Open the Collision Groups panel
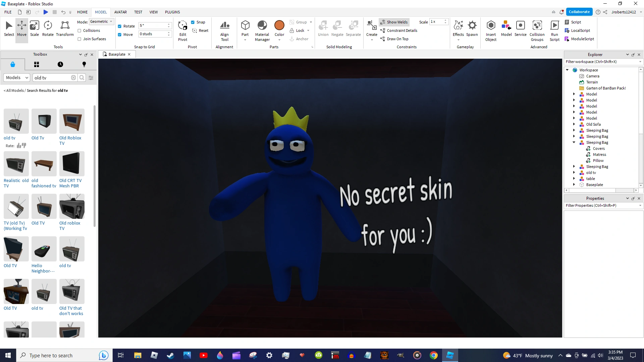The image size is (644, 362). click(x=537, y=30)
